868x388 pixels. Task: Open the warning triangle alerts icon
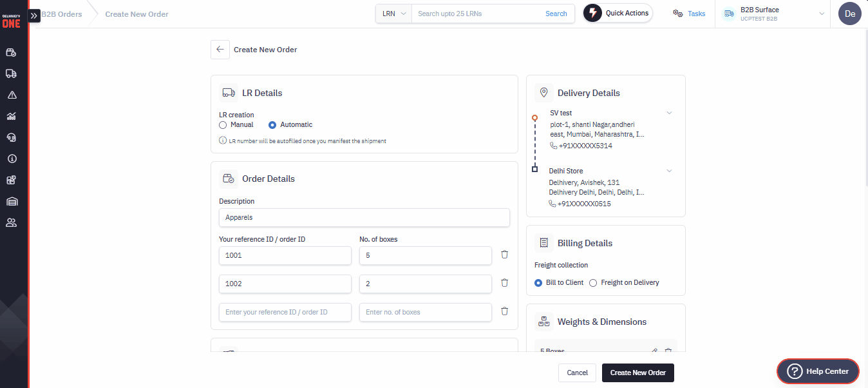tap(11, 95)
